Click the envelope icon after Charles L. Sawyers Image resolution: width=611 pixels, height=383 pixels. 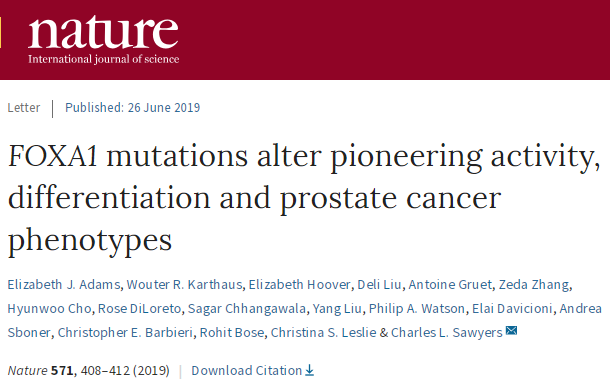pos(511,331)
